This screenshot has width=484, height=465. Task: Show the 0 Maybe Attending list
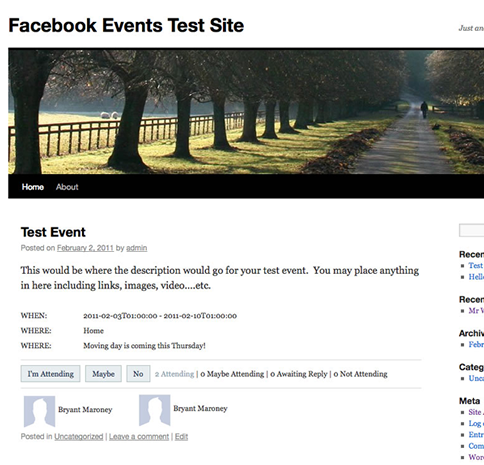click(x=232, y=374)
